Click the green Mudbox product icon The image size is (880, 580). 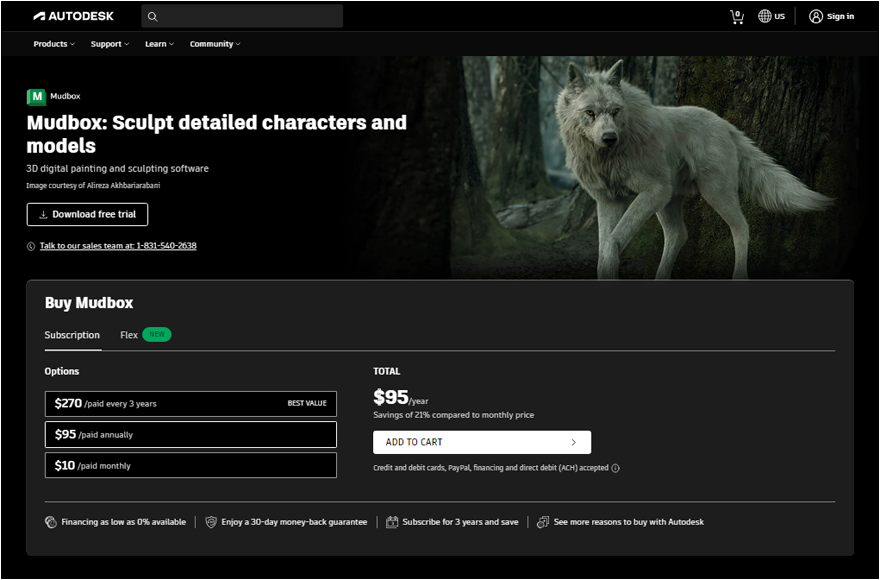pos(36,97)
